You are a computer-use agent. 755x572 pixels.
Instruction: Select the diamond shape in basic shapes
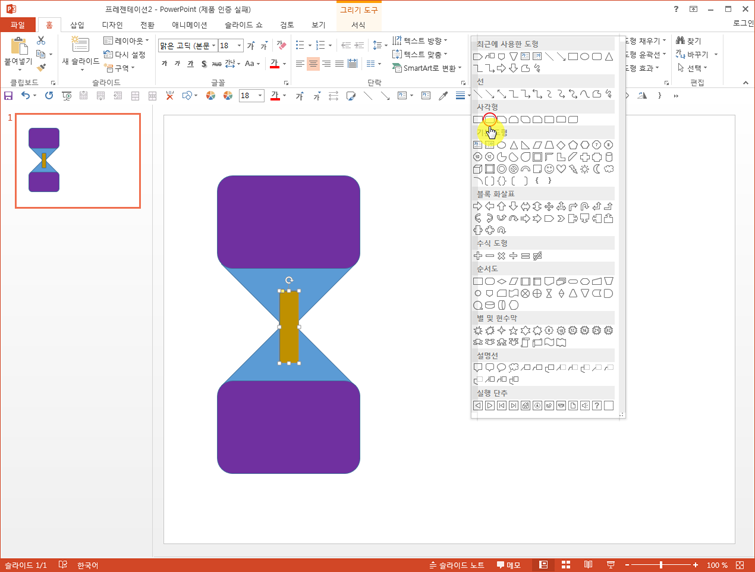(561, 144)
